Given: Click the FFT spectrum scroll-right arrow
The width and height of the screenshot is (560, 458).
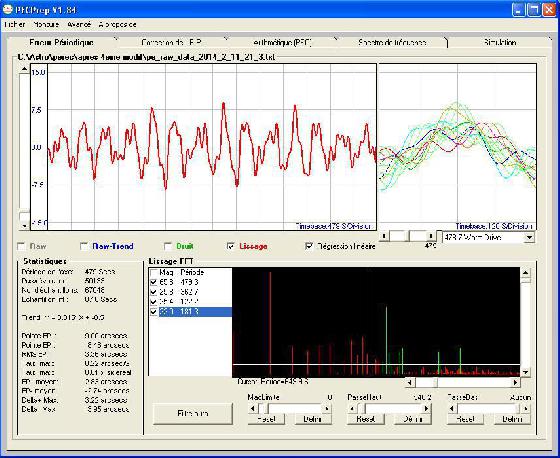Looking at the screenshot, I should [515, 382].
